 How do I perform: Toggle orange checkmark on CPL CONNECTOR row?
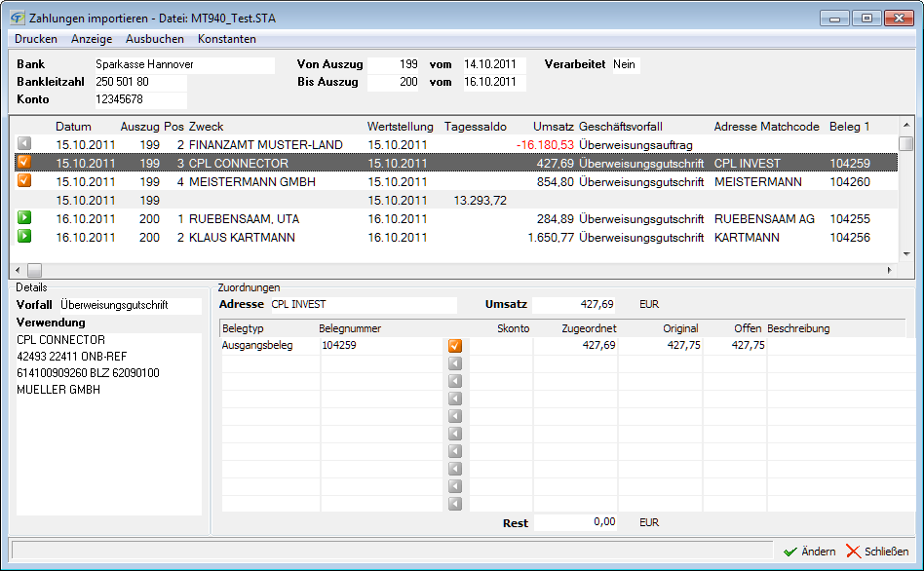click(24, 163)
